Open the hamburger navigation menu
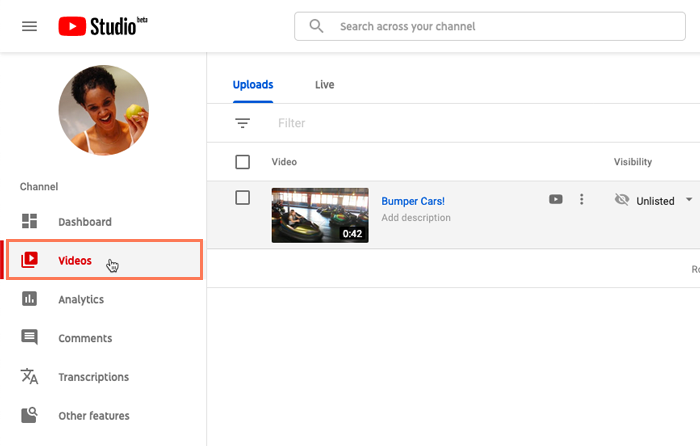Screen dimensions: 700x446 point(29,26)
